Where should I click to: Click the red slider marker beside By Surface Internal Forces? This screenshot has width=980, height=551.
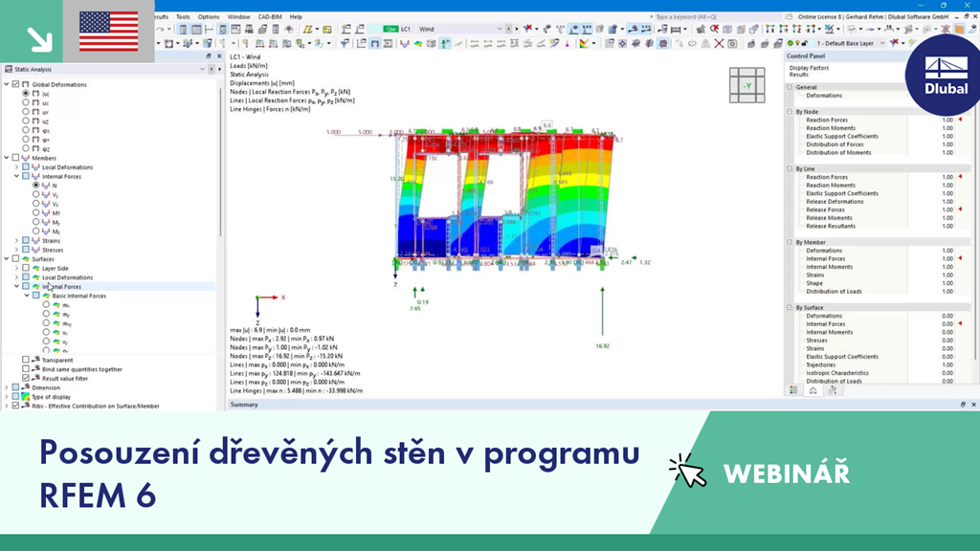[961, 323]
